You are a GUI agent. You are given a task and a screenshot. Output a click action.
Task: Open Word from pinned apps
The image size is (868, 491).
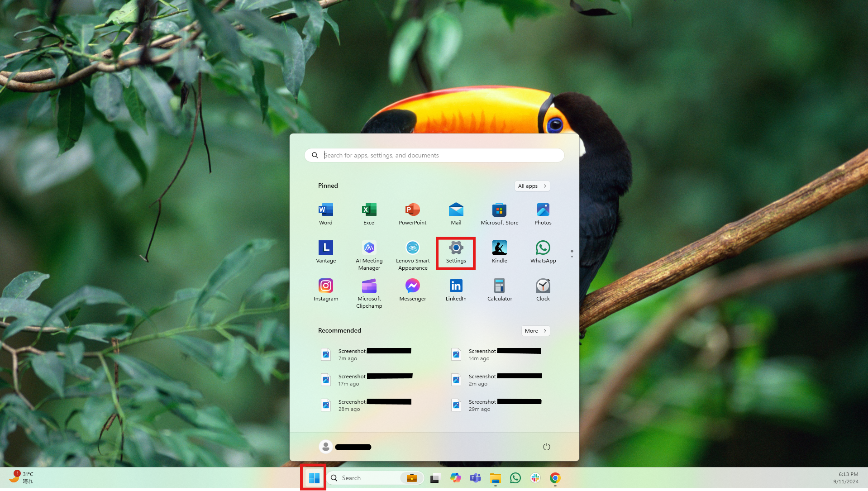[x=325, y=214]
